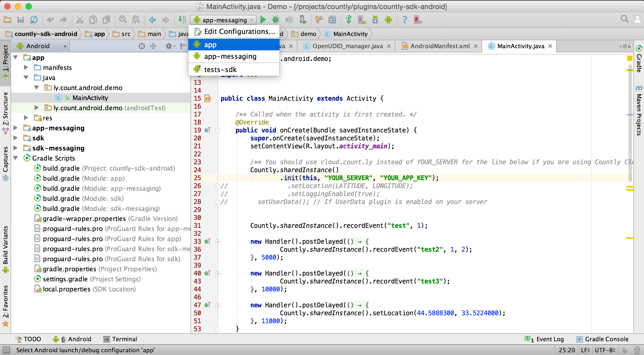Click the Debug bug icon

pos(276,20)
